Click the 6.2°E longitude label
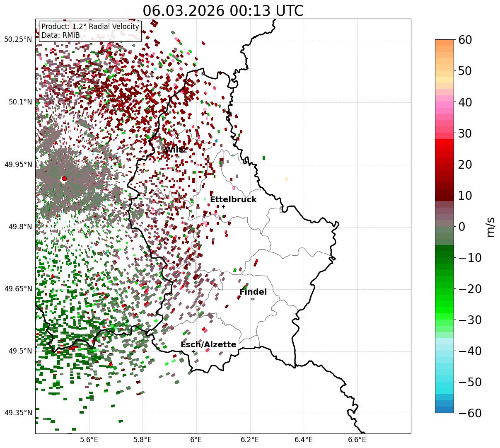The height and width of the screenshot is (448, 500). [250, 440]
